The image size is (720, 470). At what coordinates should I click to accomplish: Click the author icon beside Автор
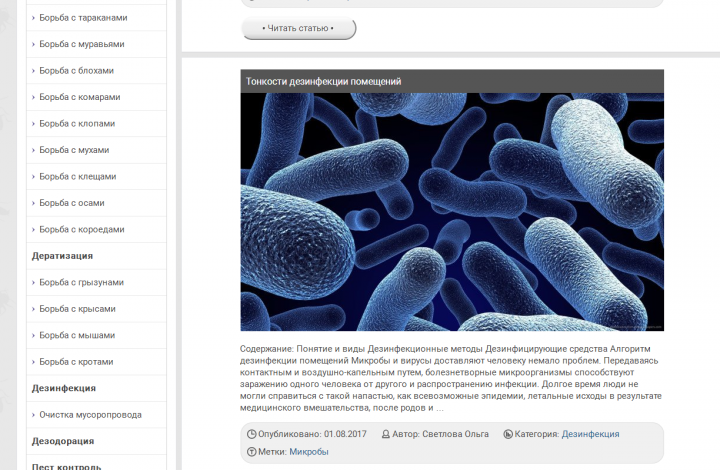(386, 434)
